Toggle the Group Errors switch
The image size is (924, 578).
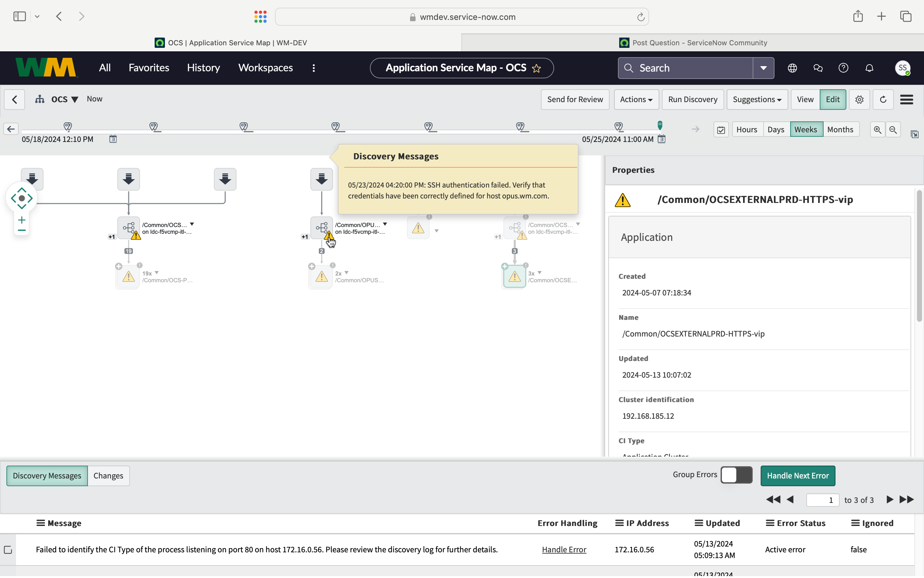737,475
